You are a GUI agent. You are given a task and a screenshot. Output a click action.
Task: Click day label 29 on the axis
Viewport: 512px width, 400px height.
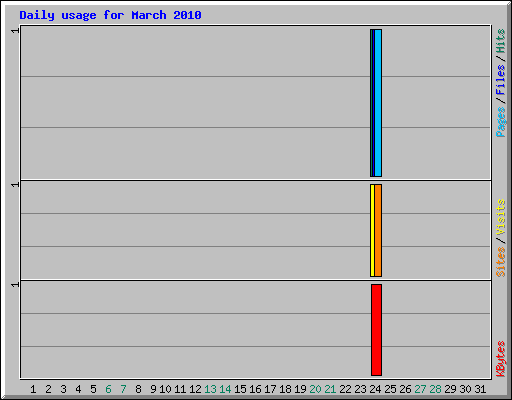[450, 389]
